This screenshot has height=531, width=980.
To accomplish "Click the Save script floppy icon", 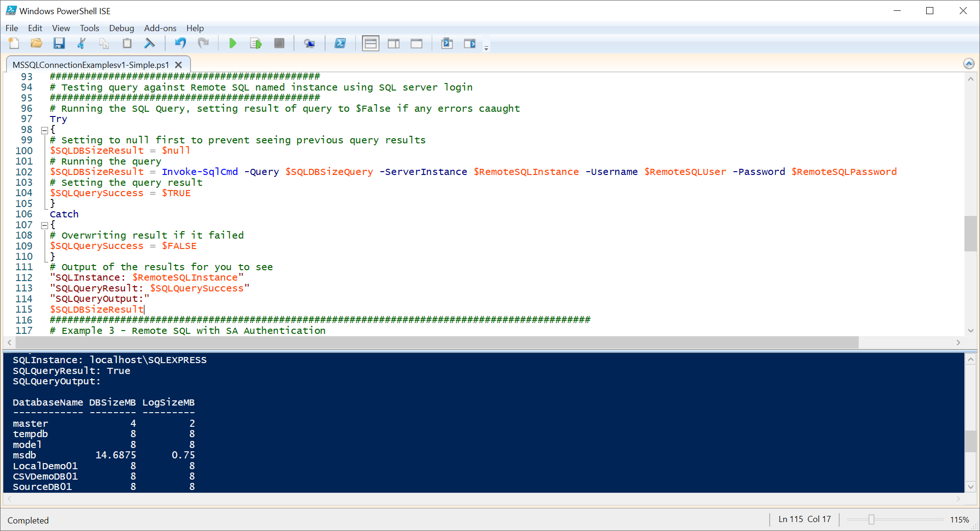I will [59, 44].
